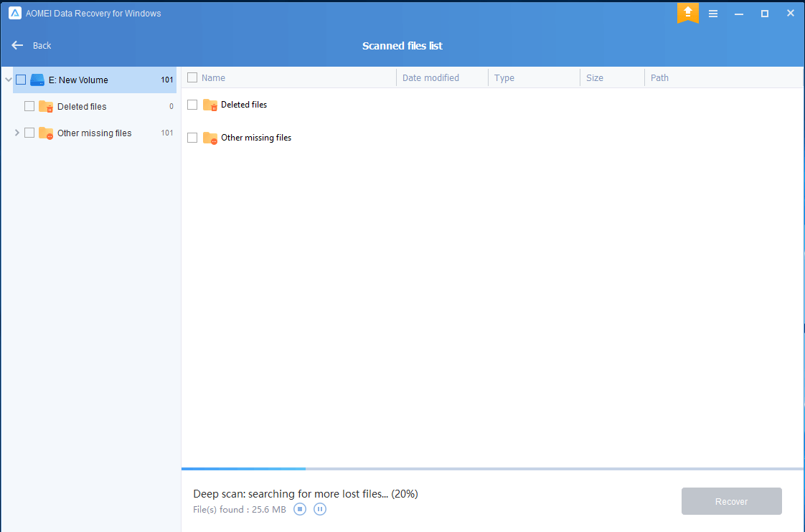Maximize the AOMEI Data Recovery window
The height and width of the screenshot is (532, 805).
764,14
